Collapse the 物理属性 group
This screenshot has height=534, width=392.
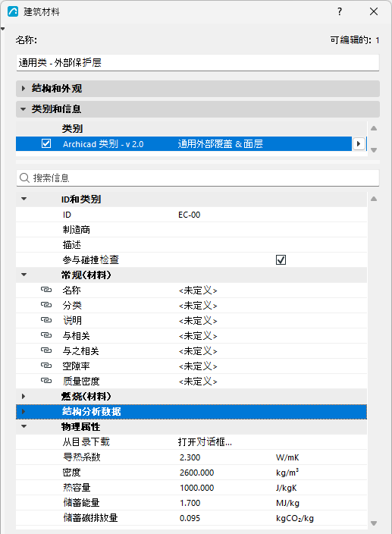(24, 426)
